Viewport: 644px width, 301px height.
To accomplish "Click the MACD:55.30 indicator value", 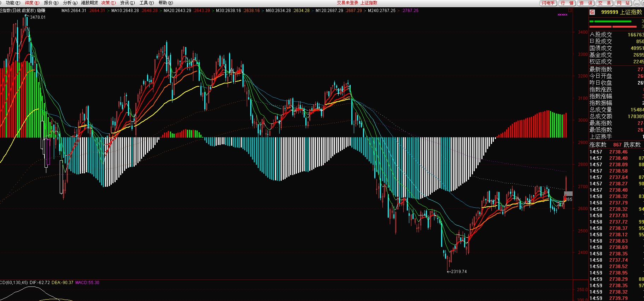I will coord(87,283).
